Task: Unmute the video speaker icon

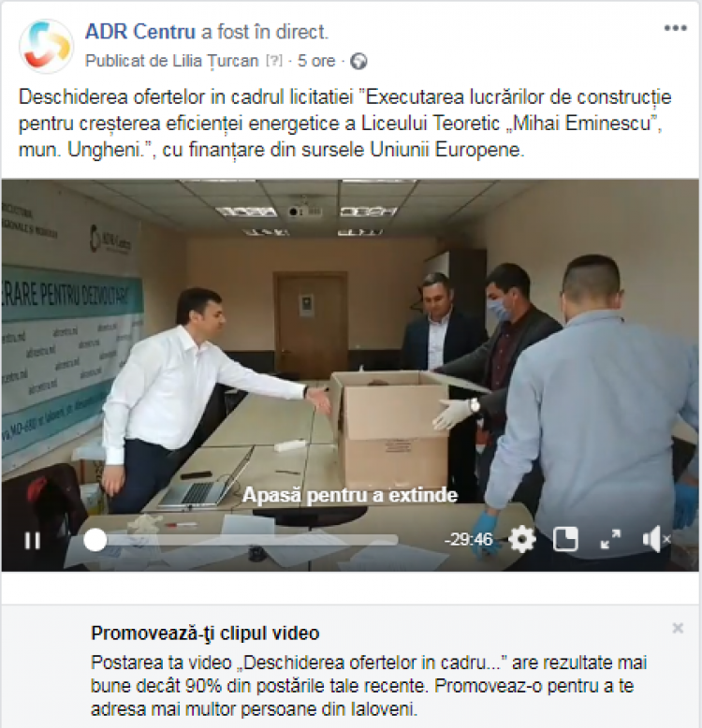Action: tap(655, 540)
